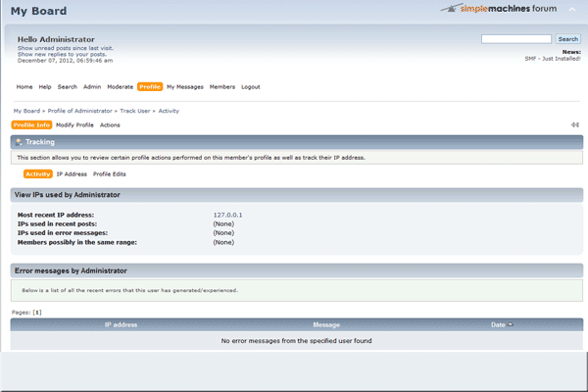
Task: Click the Search button
Action: click(567, 39)
